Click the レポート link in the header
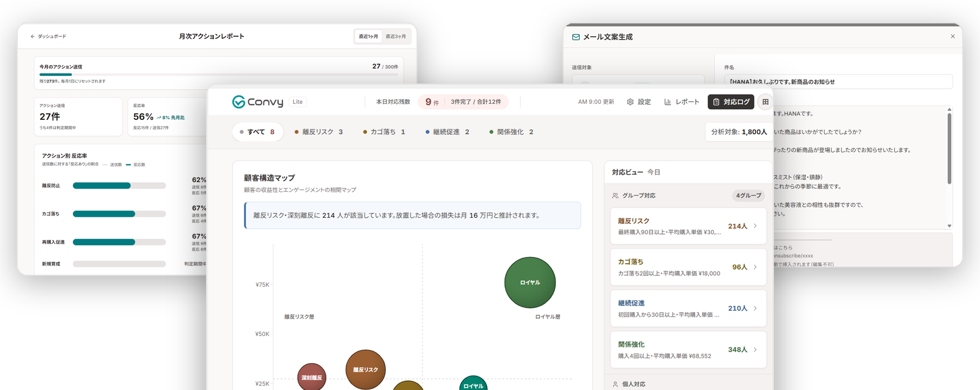The height and width of the screenshot is (390, 980). pos(682,102)
